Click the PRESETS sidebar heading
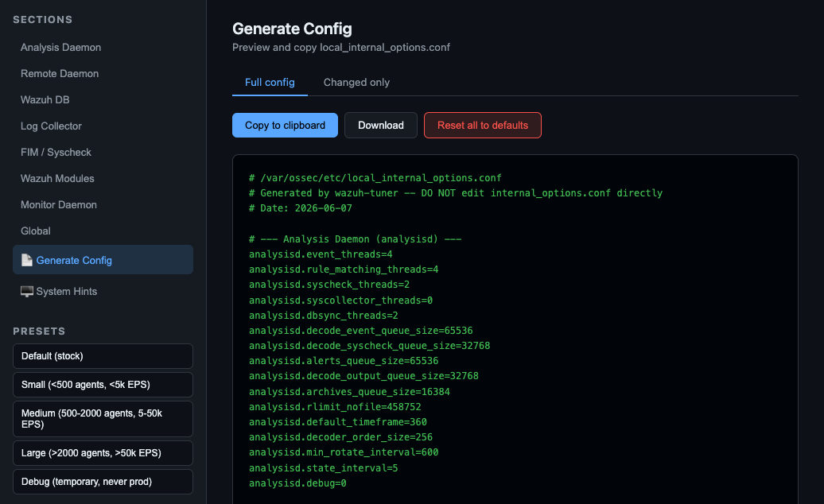 [39, 331]
